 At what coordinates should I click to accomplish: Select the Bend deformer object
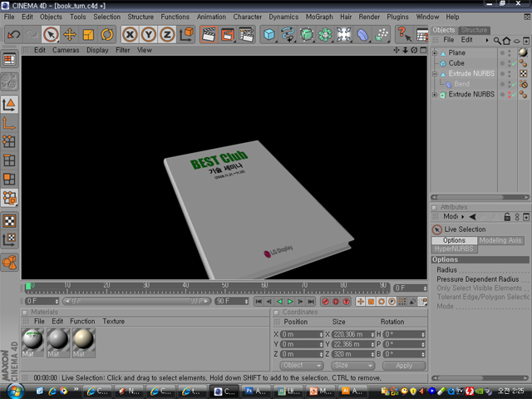click(462, 84)
